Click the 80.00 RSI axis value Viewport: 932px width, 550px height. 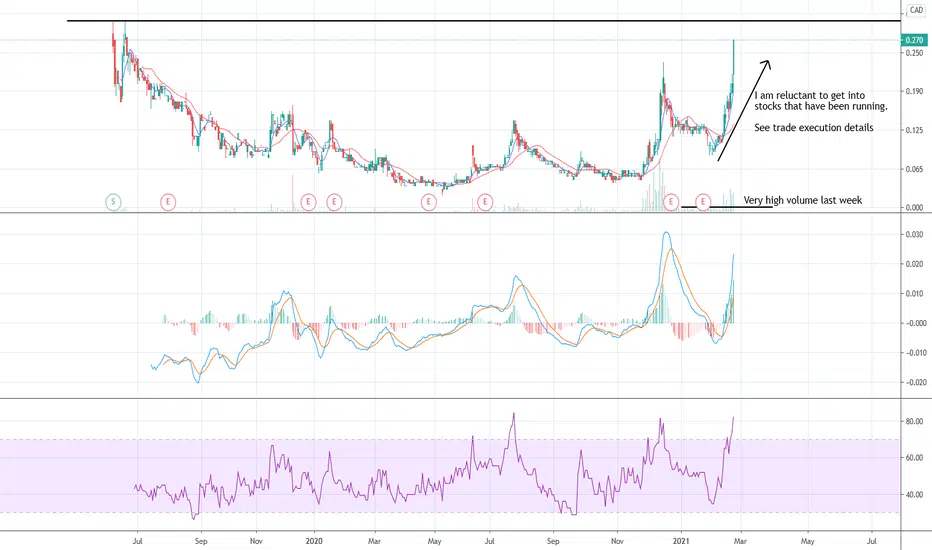click(914, 421)
